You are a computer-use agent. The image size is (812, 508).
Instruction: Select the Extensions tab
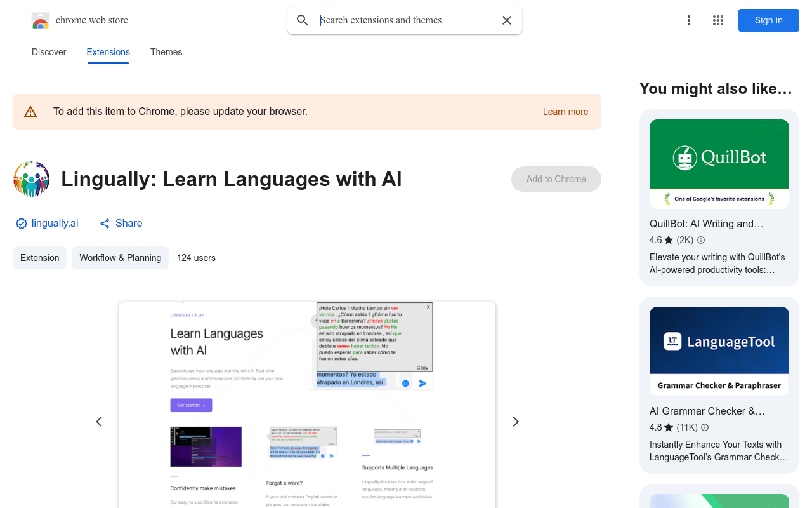click(108, 52)
